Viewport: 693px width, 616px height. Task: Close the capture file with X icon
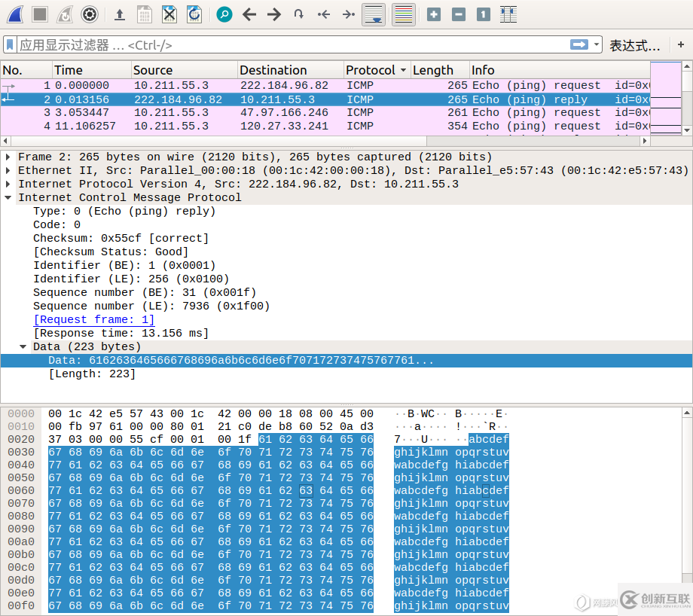(x=169, y=14)
